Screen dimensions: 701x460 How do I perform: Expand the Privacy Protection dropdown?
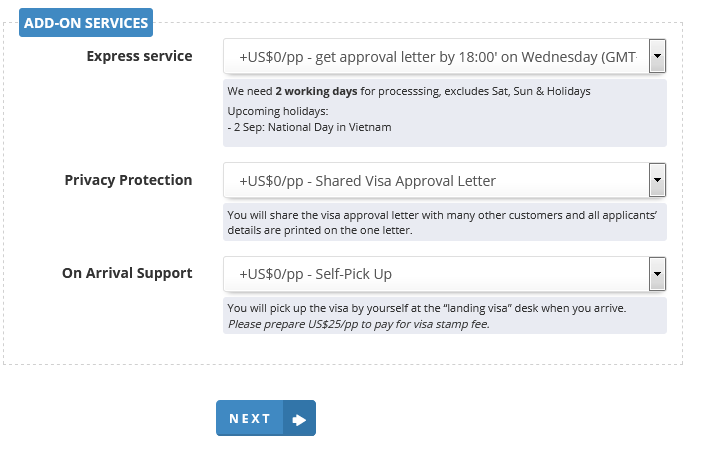(436, 181)
